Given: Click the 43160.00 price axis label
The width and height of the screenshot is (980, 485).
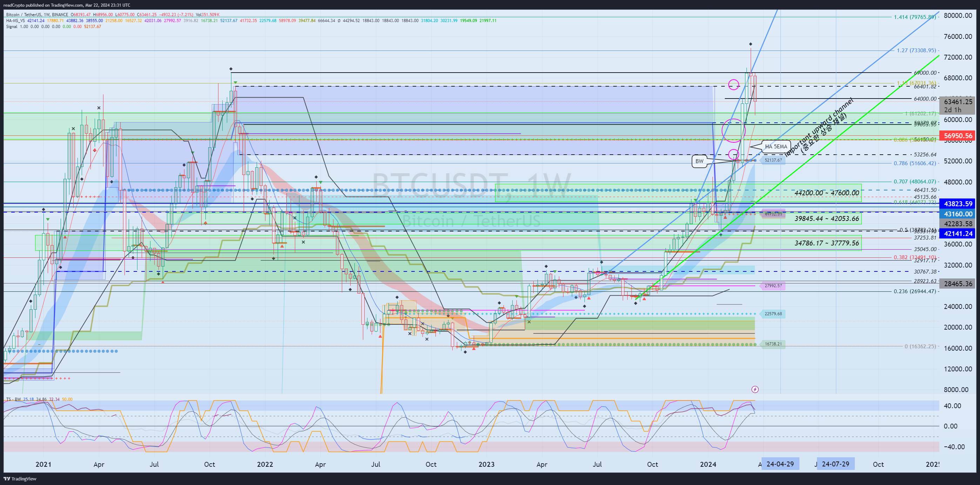Looking at the screenshot, I should 958,214.
